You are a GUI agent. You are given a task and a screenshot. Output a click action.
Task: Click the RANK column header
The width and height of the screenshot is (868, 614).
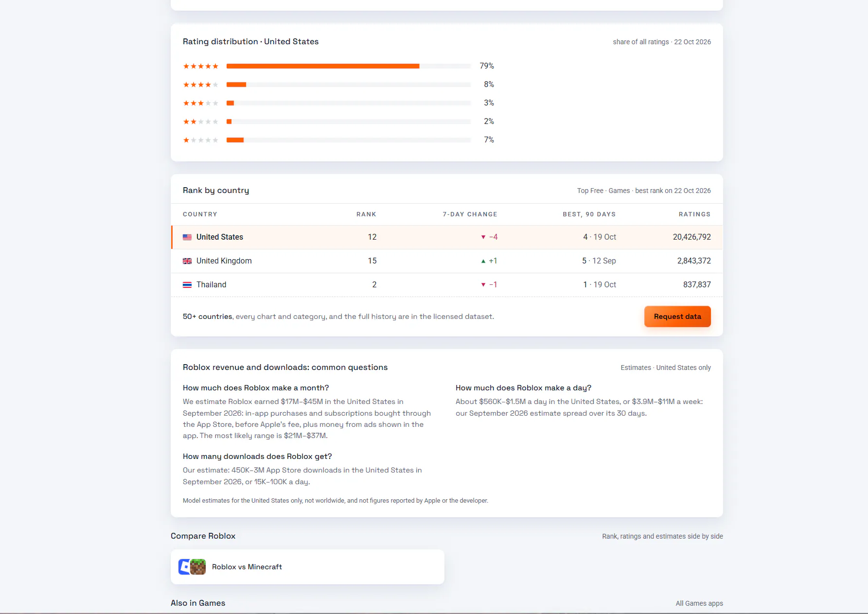click(x=366, y=214)
